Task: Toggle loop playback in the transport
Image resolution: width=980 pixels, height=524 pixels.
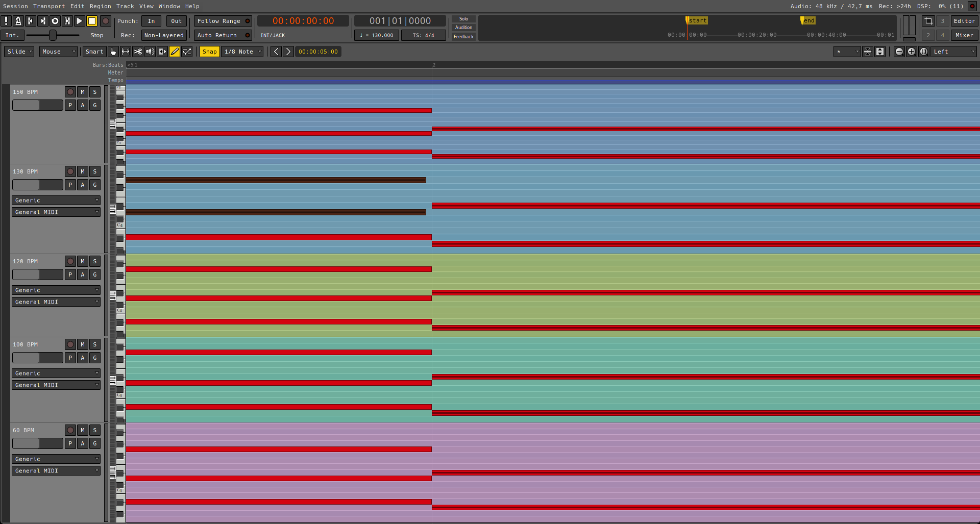Action: coord(55,21)
